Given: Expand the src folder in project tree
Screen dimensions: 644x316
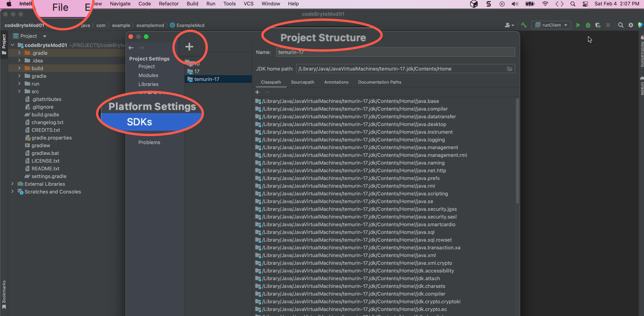Looking at the screenshot, I should [19, 91].
